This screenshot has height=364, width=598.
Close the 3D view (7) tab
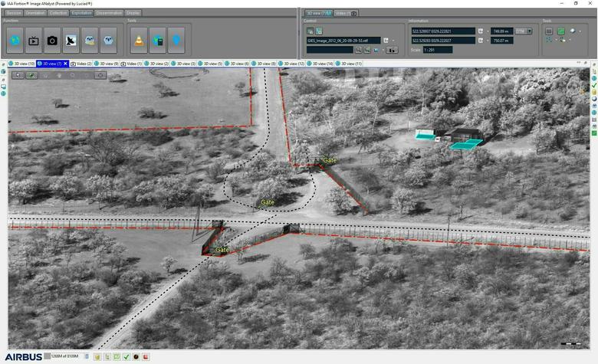66,64
